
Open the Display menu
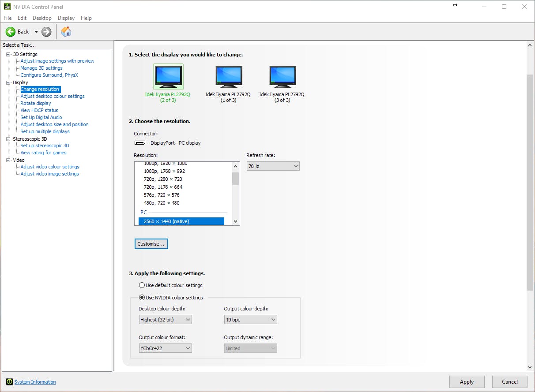(x=66, y=18)
